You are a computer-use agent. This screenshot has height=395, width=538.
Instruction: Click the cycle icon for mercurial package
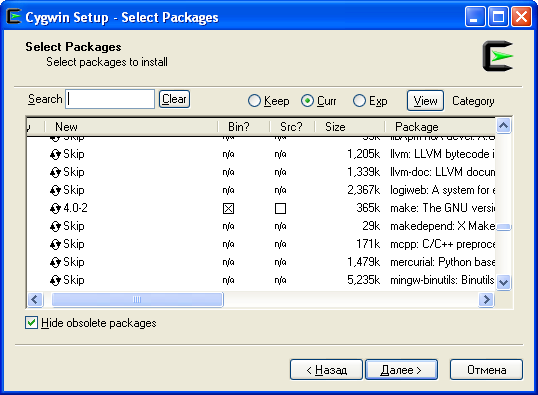55,263
